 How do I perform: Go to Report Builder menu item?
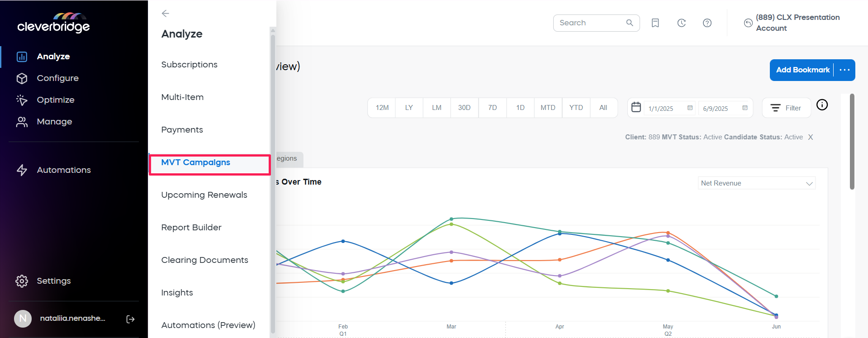[x=191, y=228]
